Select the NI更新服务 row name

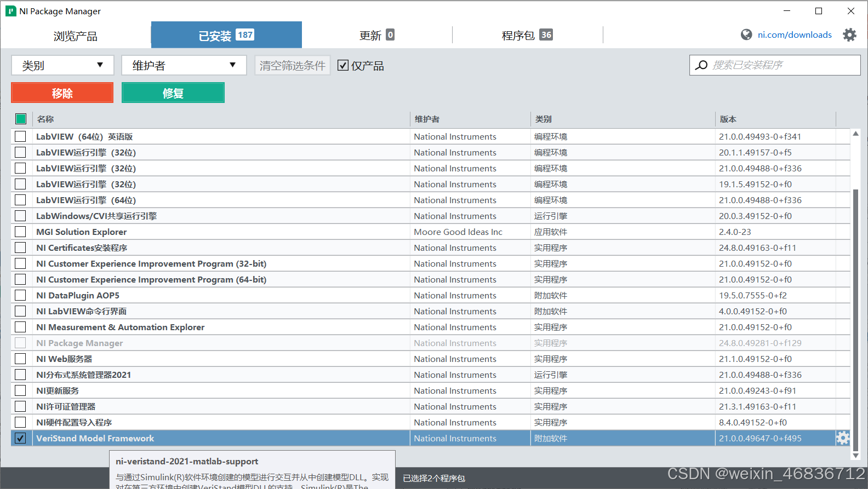(58, 390)
